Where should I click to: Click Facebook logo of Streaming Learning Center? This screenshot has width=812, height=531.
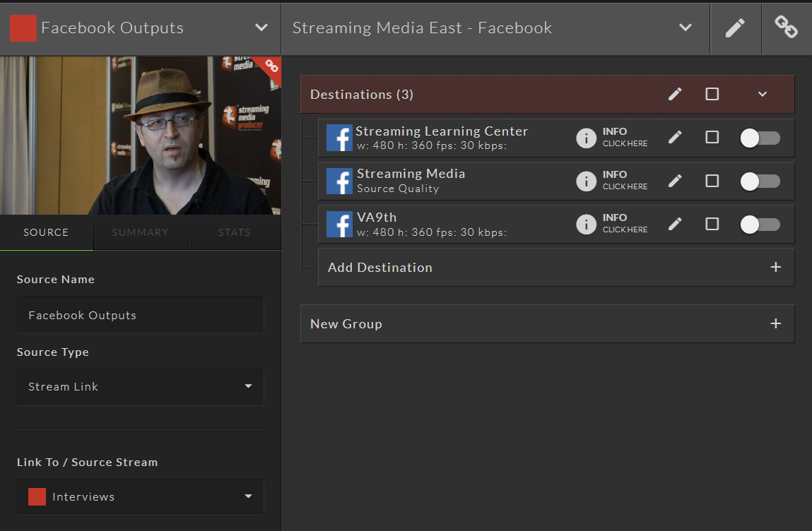tap(339, 138)
